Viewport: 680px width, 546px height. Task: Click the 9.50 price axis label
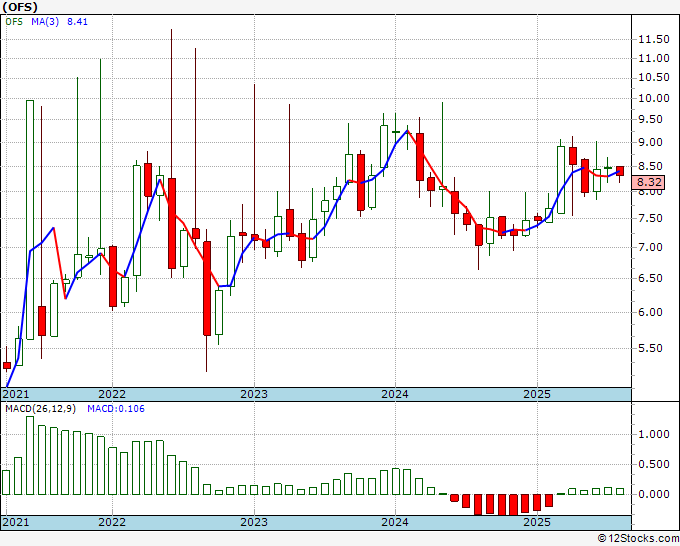point(650,119)
